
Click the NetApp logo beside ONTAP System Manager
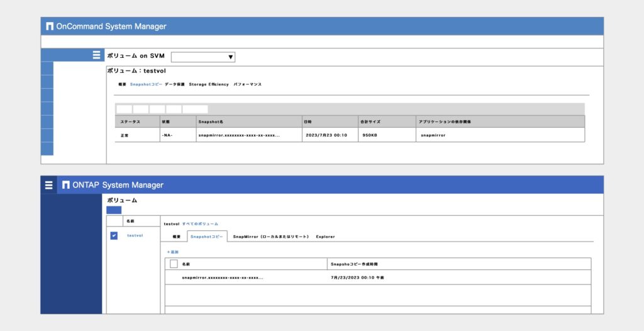pos(66,185)
